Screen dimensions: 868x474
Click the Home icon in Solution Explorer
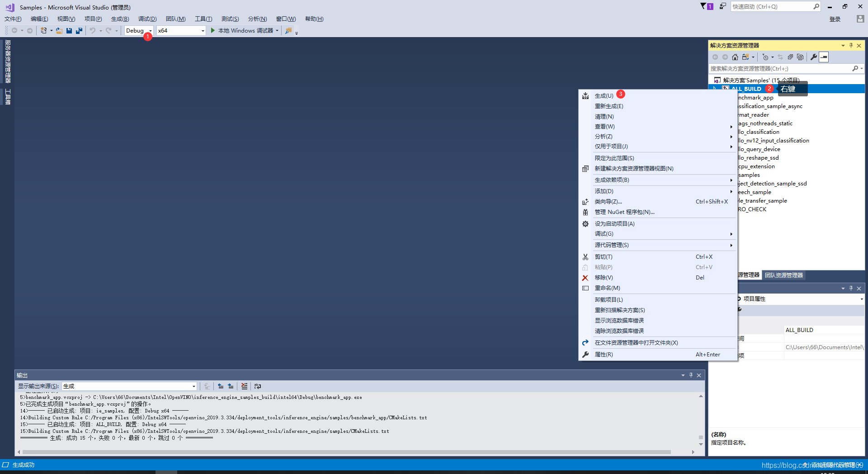(x=735, y=57)
